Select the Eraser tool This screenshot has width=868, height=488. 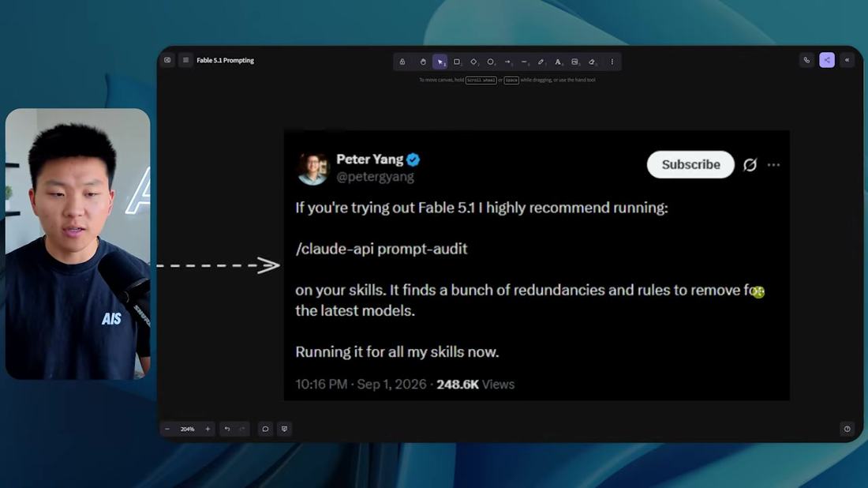[592, 62]
